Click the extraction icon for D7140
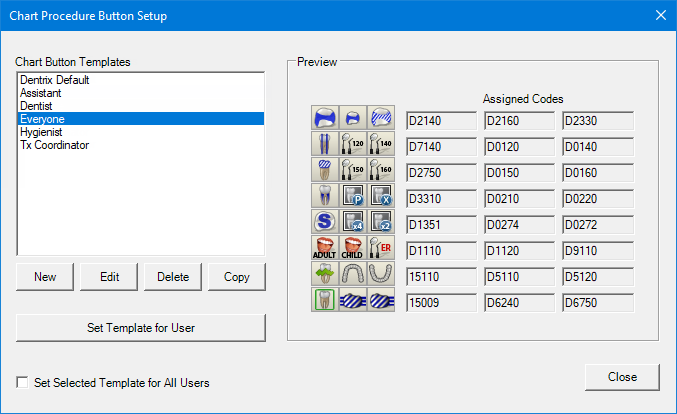677x414 pixels. click(x=325, y=143)
